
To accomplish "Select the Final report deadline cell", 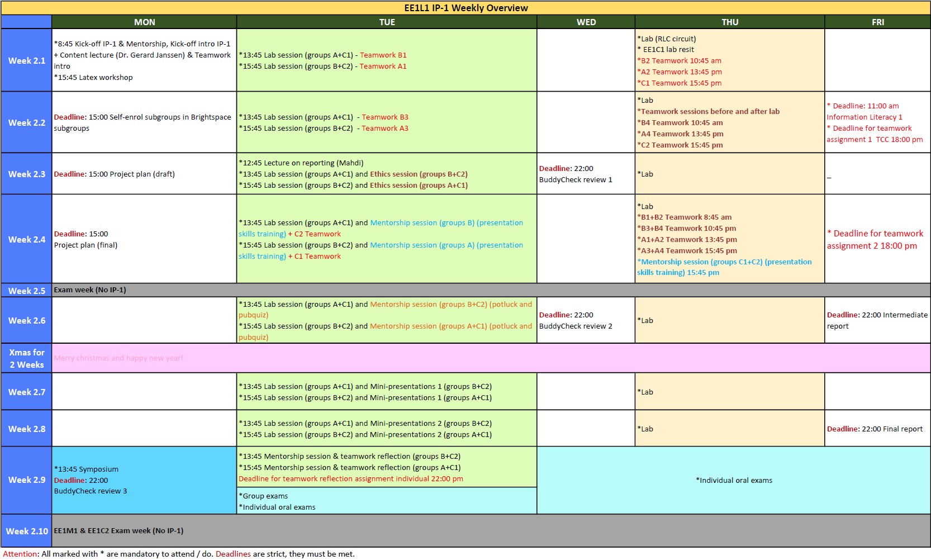I will (x=877, y=429).
